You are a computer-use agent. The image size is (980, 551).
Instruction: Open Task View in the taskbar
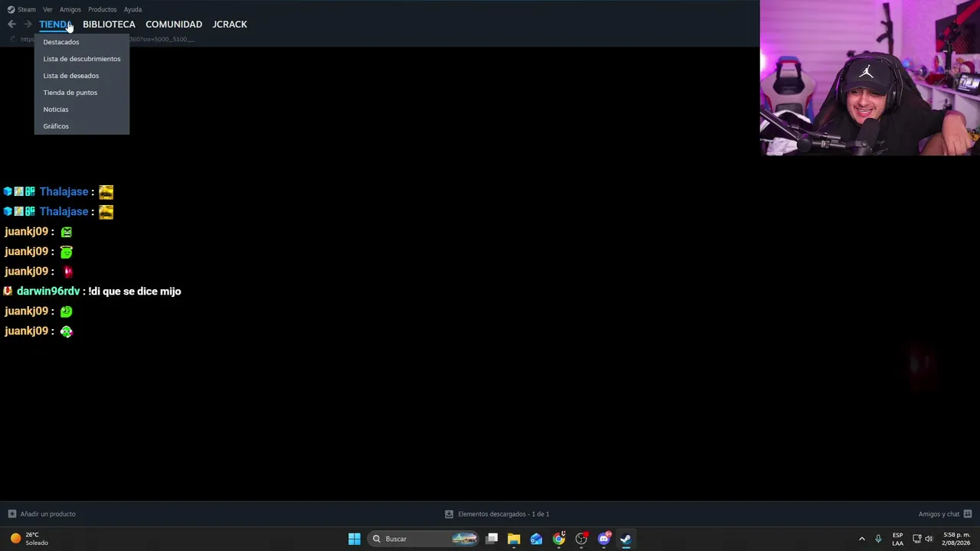point(492,539)
